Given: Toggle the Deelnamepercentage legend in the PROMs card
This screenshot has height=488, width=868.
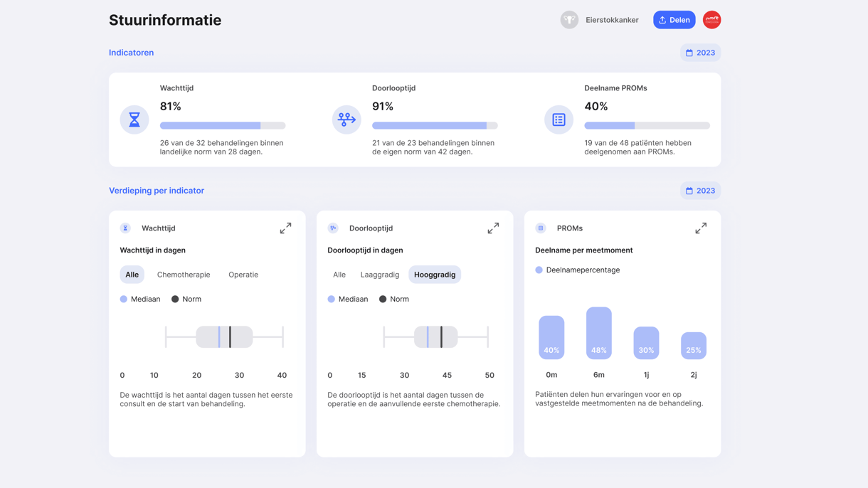Looking at the screenshot, I should pyautogui.click(x=579, y=270).
